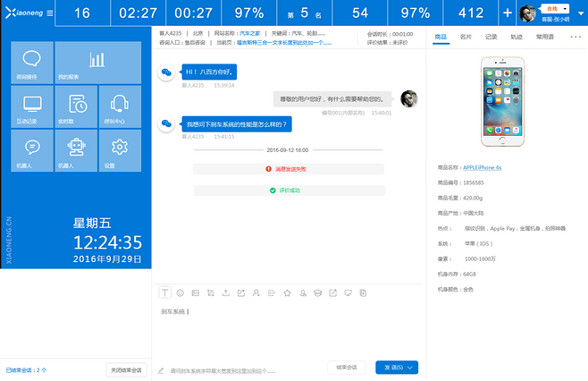
Task: Click the plus icon in top bar
Action: pyautogui.click(x=508, y=13)
